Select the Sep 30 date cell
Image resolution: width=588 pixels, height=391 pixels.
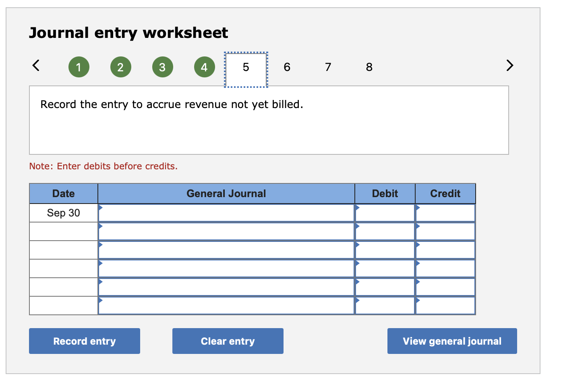point(63,213)
